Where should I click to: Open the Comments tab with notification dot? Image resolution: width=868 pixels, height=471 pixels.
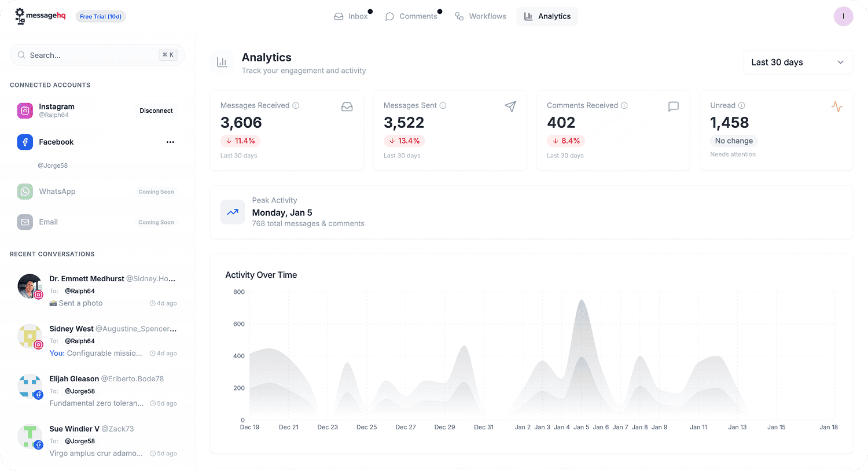coord(412,16)
